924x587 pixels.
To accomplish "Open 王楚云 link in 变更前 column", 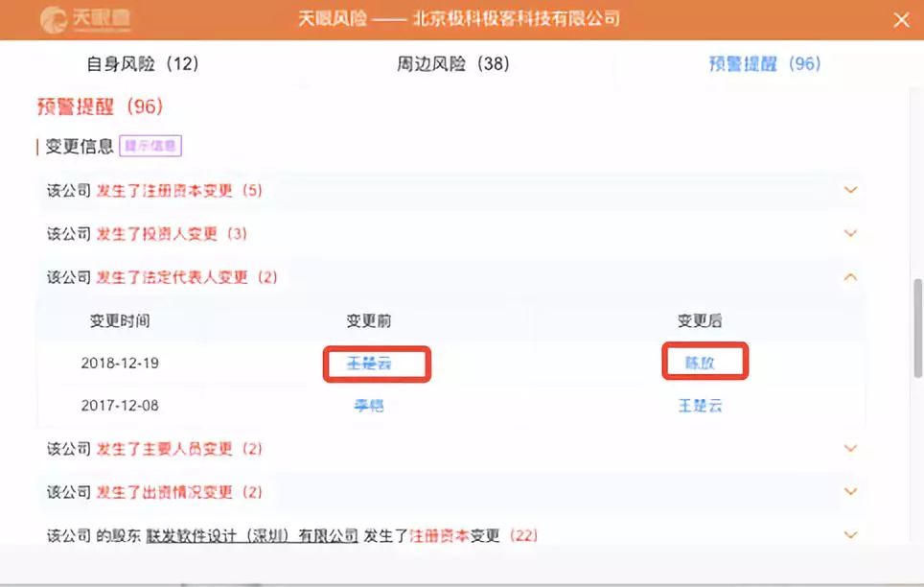I will point(369,364).
